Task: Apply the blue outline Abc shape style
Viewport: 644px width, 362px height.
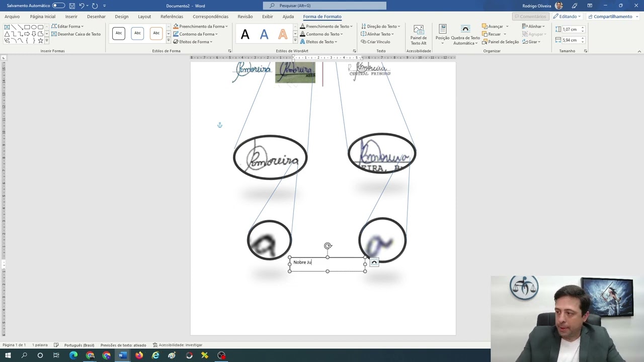Action: 137,33
